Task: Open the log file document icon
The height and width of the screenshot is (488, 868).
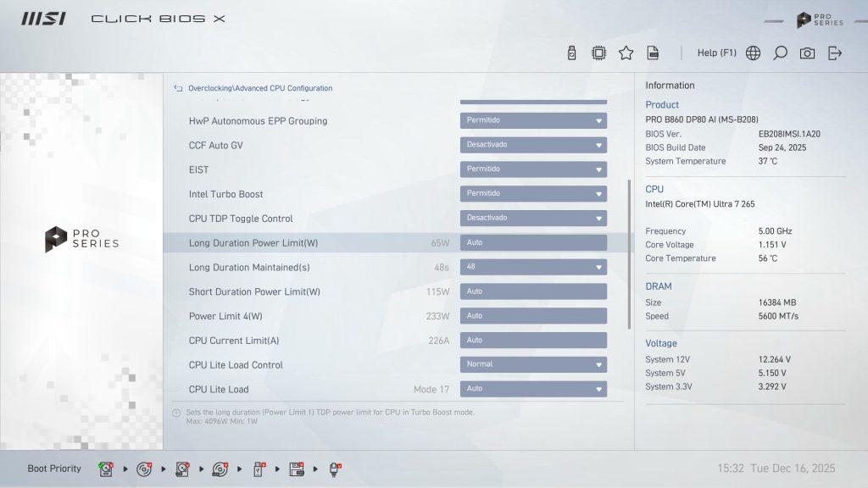Action: [x=654, y=53]
